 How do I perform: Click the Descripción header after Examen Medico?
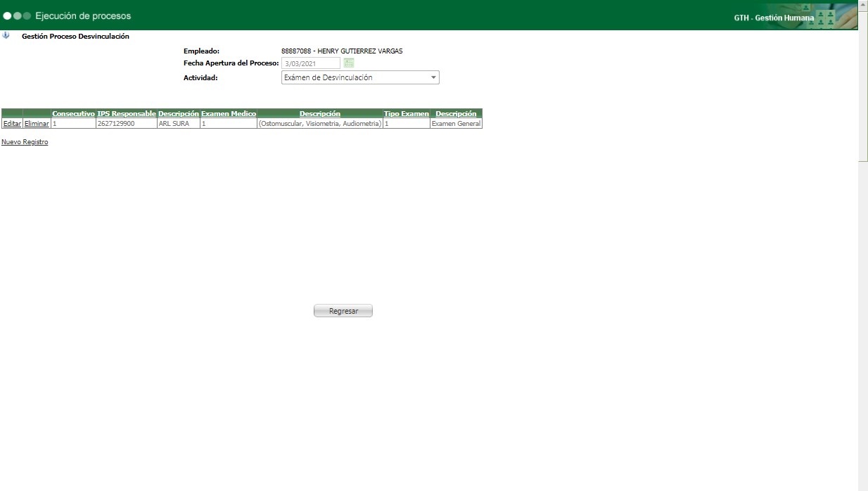coord(320,113)
